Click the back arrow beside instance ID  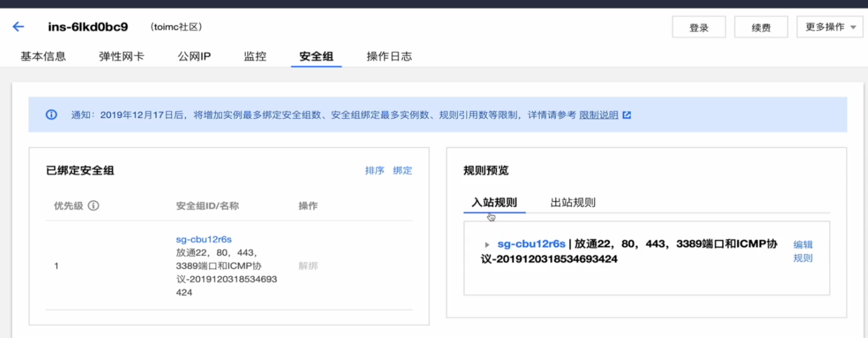coord(18,27)
